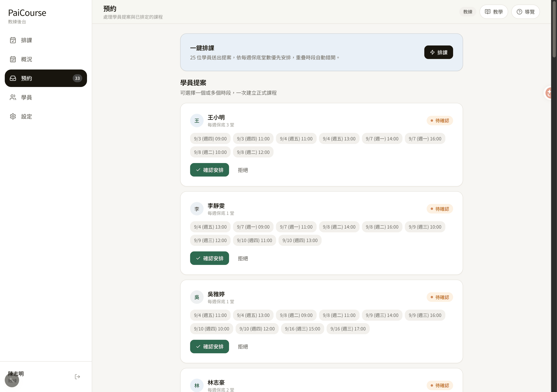Click the question mark icon in 導覽
557x392 pixels.
click(519, 12)
